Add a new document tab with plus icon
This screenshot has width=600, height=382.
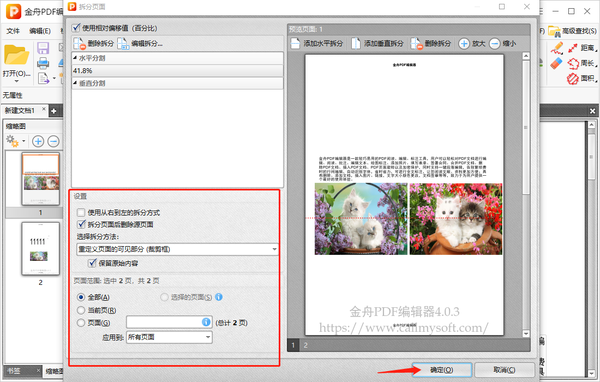click(54, 111)
